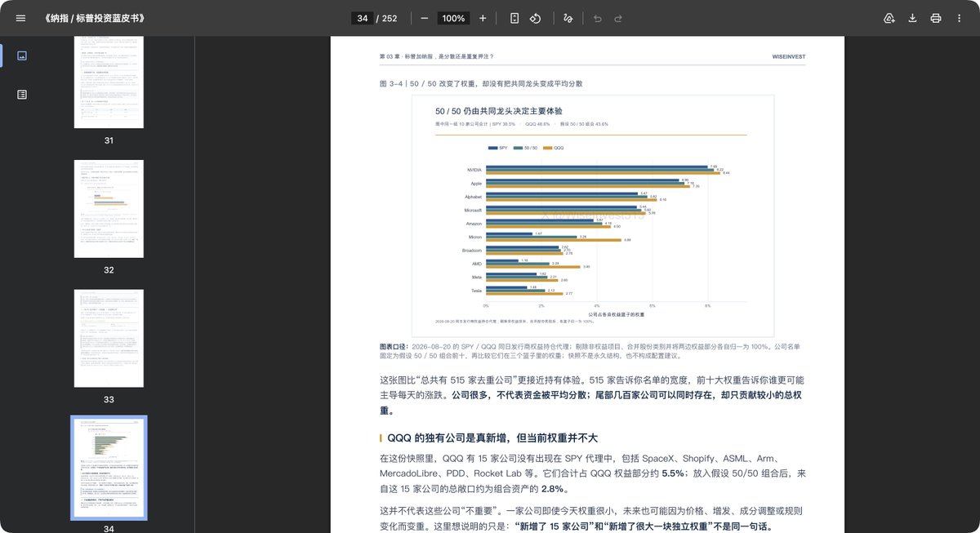Click the '图表口径' footnote label
980x533 pixels.
(x=394, y=346)
